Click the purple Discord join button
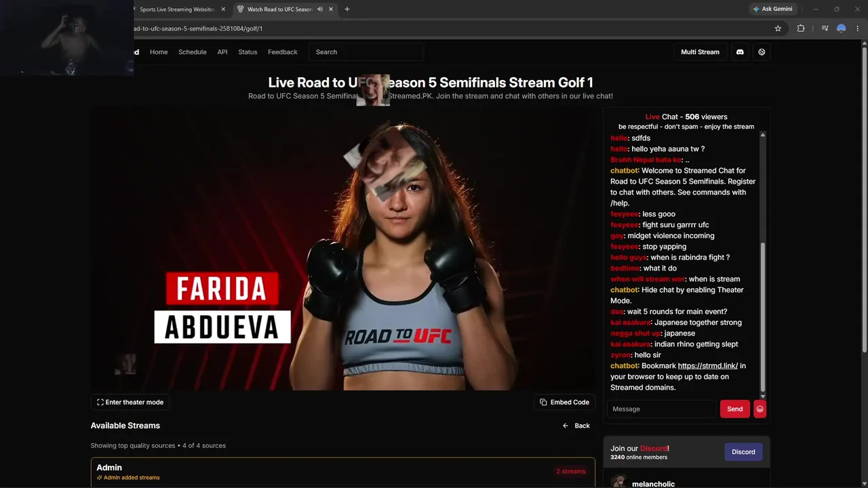This screenshot has width=868, height=488. click(743, 452)
